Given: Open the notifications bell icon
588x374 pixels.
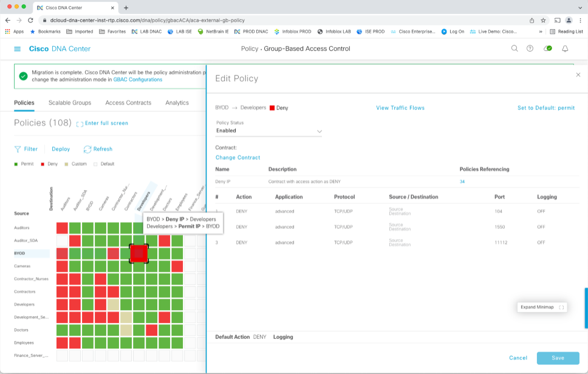Looking at the screenshot, I should coord(565,49).
